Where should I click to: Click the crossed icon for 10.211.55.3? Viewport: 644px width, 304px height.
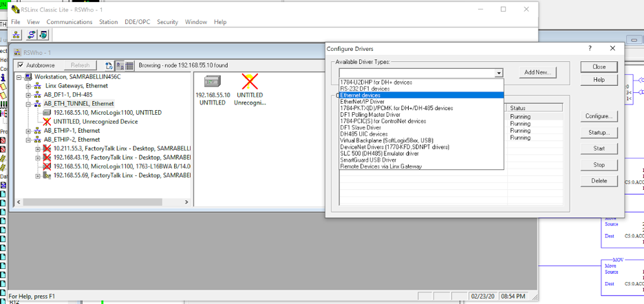click(47, 149)
